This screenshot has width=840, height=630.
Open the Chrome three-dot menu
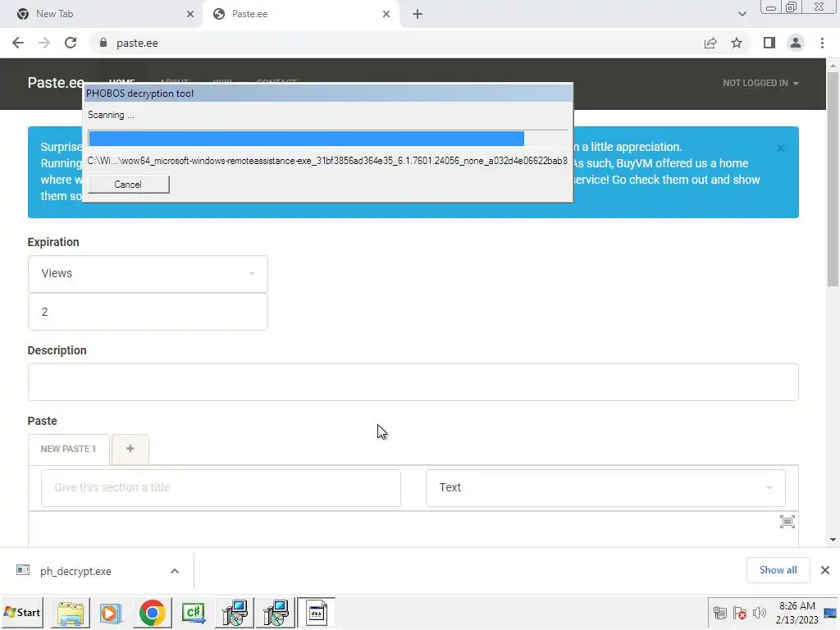click(822, 43)
